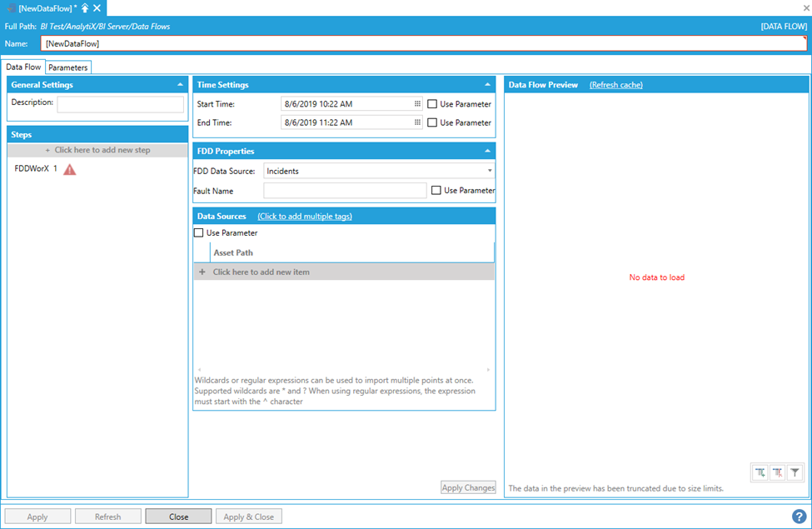The image size is (812, 529).
Task: Check Use Parameter next to Fault Name
Action: point(436,191)
